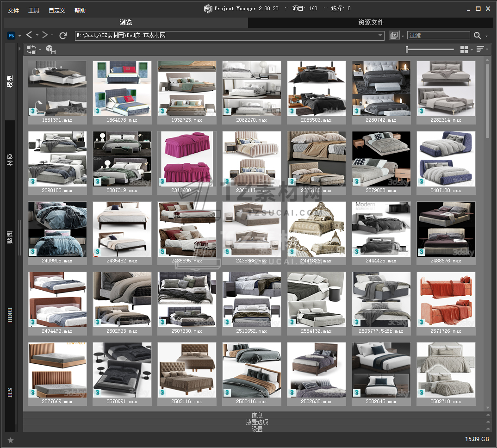Open the 文件 menu
Viewport: 497px width, 448px height.
point(13,11)
